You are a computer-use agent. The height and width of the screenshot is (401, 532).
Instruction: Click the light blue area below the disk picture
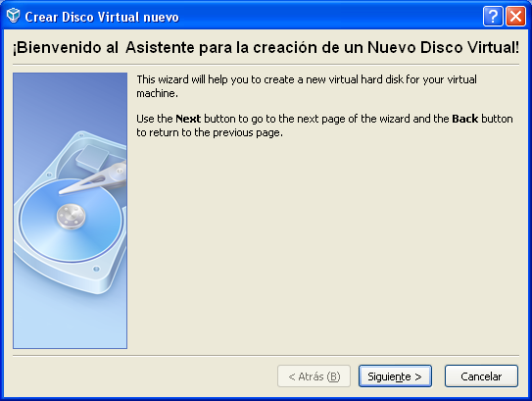point(70,323)
